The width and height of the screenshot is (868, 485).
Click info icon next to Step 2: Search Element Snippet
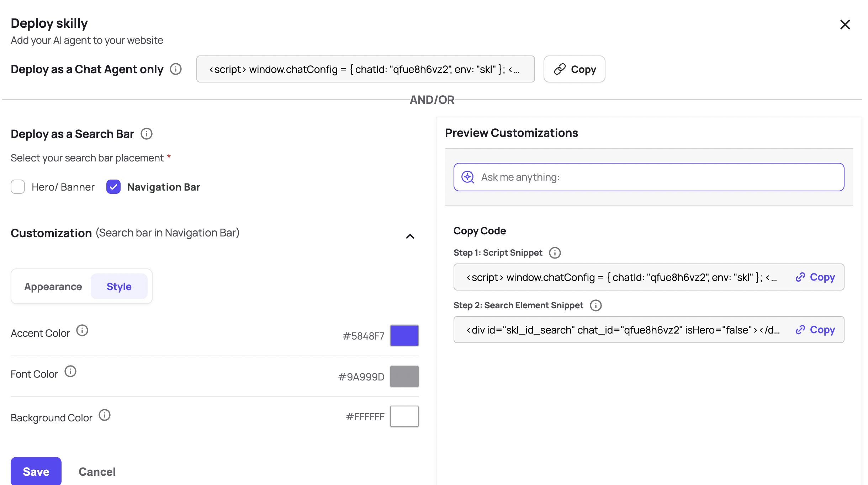(596, 305)
